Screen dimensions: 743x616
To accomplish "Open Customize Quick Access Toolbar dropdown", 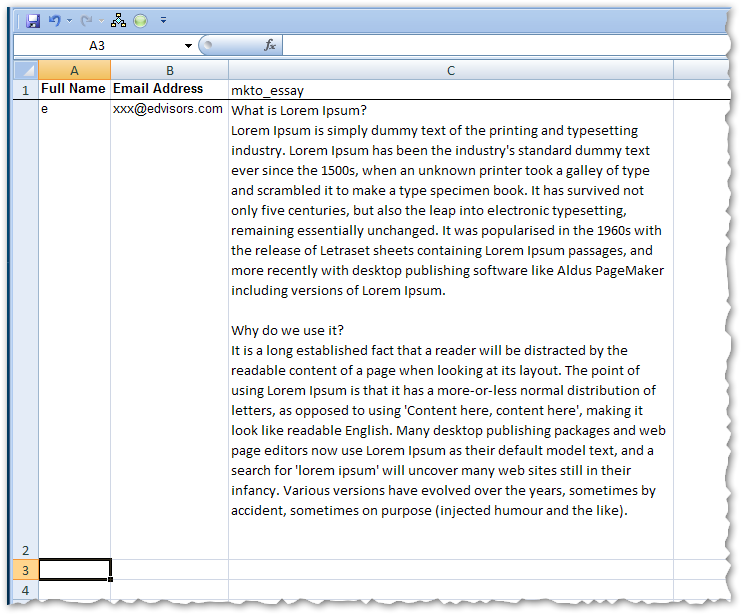I will coord(163,20).
